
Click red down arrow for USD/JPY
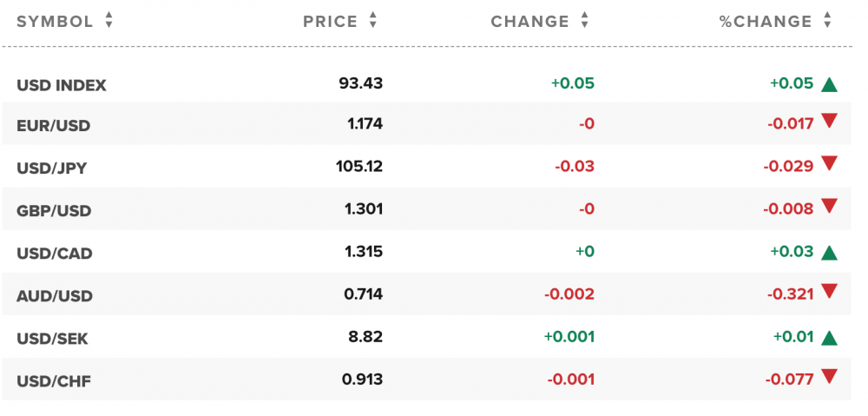pyautogui.click(x=829, y=163)
